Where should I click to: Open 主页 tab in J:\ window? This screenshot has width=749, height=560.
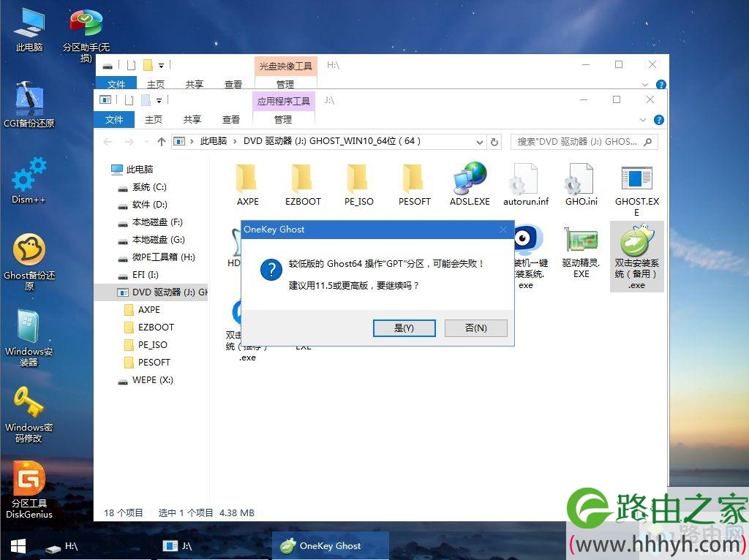(x=154, y=119)
